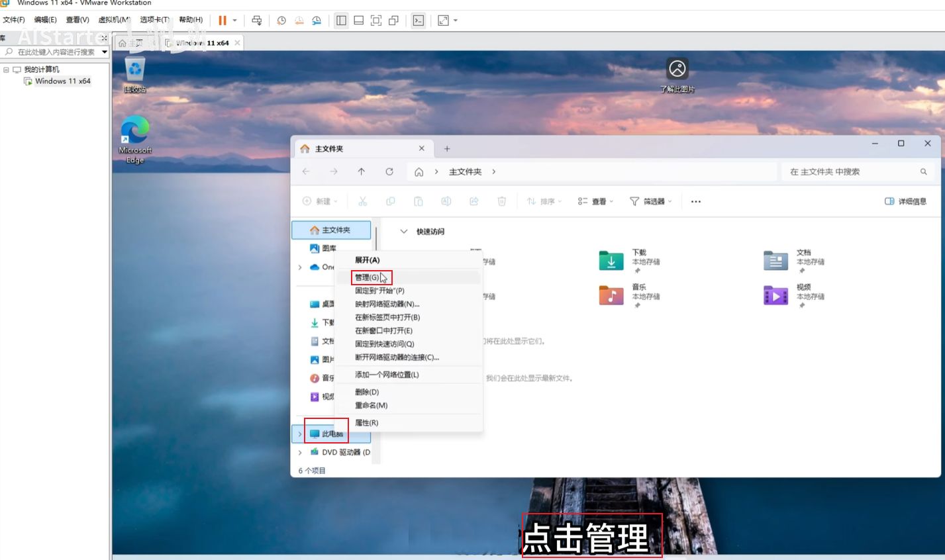945x560 pixels.
Task: Open the 查看 view dropdown in Explorer
Action: [595, 201]
